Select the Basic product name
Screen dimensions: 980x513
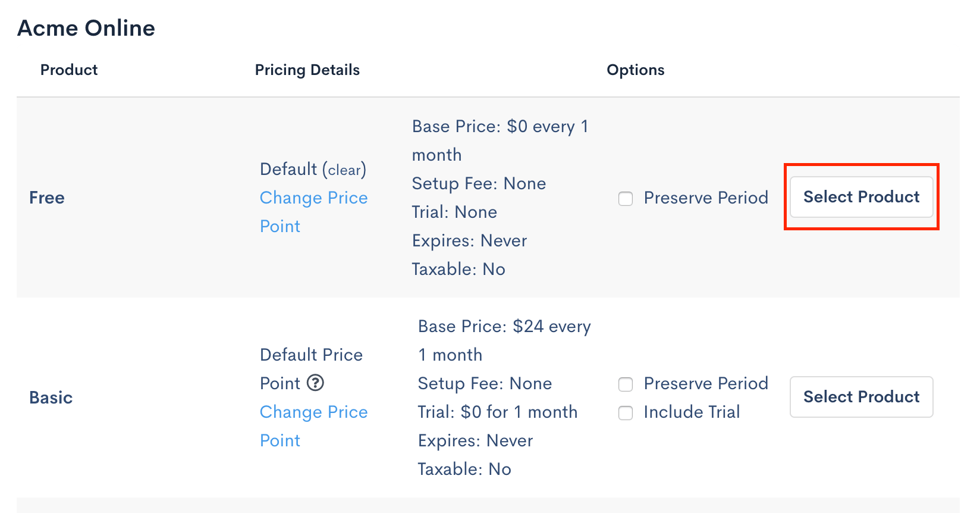[51, 398]
